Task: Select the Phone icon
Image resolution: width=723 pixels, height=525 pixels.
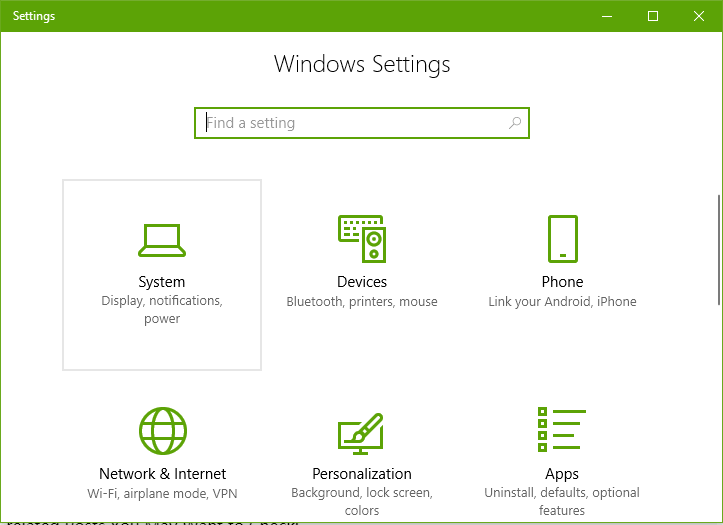Action: [x=562, y=239]
